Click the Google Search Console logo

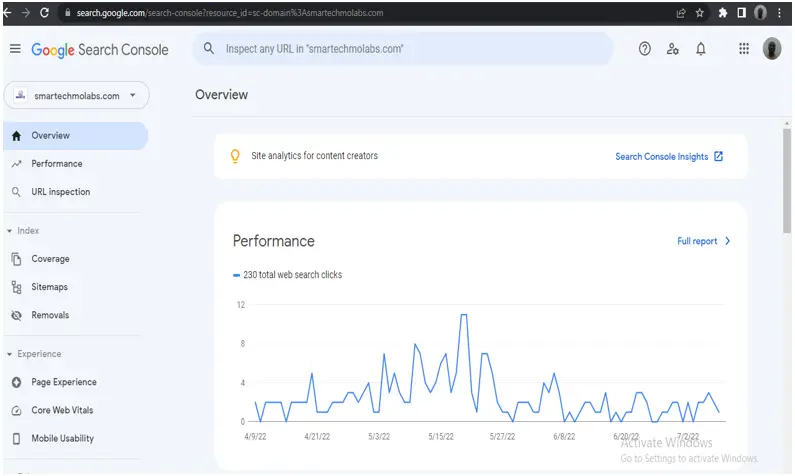[x=100, y=50]
